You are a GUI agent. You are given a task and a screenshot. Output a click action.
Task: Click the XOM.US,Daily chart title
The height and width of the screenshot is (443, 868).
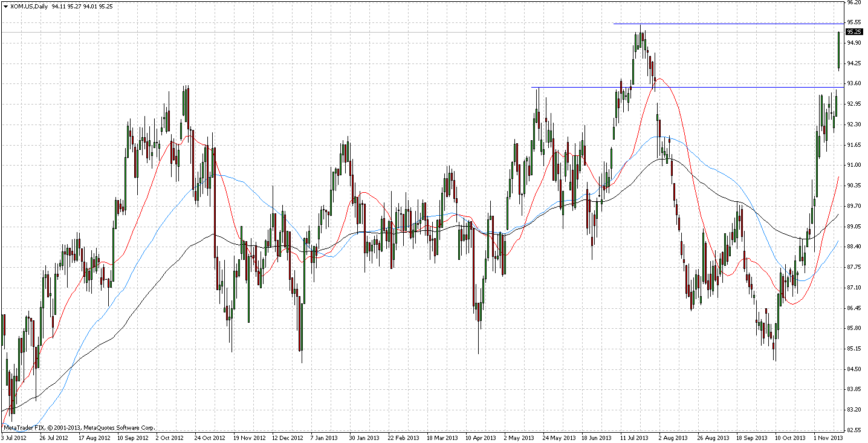(x=30, y=6)
